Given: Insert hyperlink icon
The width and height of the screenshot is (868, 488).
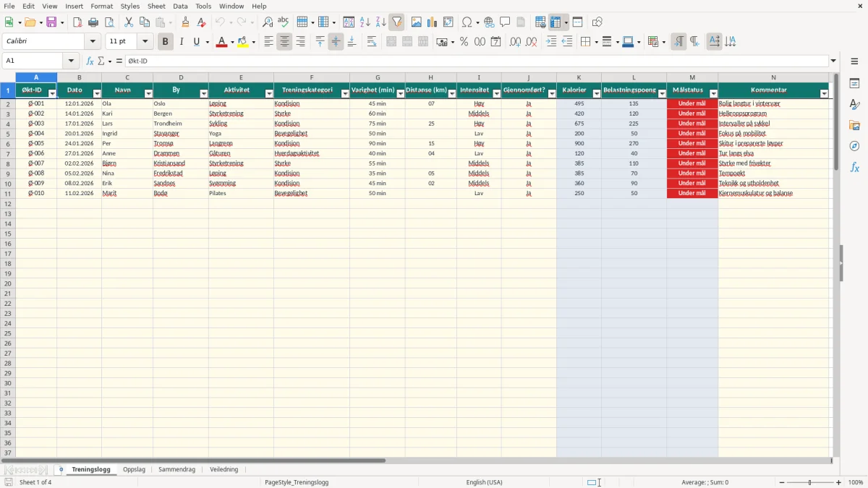Looking at the screenshot, I should [489, 22].
